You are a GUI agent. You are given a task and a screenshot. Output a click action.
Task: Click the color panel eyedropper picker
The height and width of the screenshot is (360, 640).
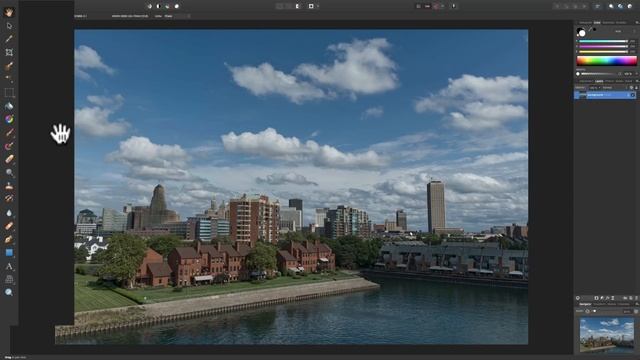590,30
